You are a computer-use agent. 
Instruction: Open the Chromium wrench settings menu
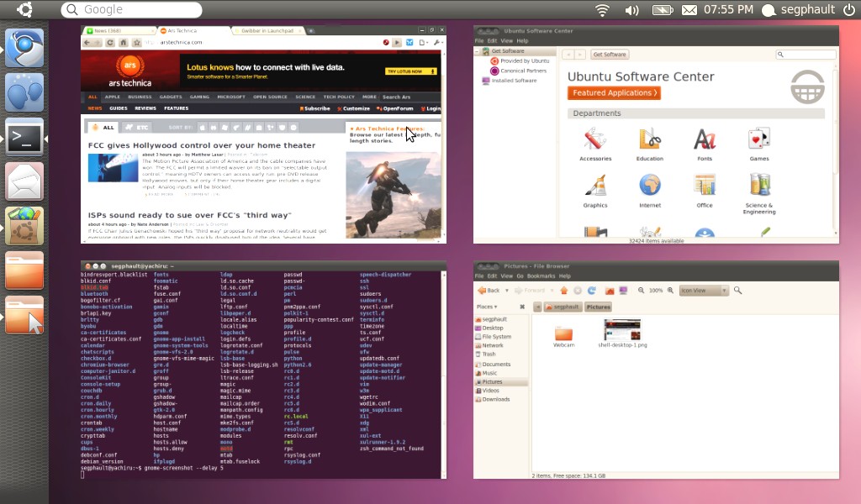click(x=437, y=42)
